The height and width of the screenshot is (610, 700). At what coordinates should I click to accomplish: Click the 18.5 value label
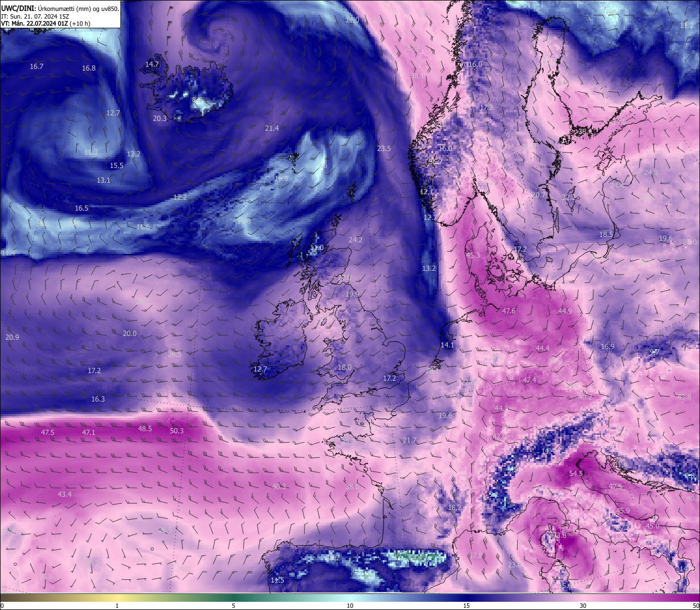606,234
